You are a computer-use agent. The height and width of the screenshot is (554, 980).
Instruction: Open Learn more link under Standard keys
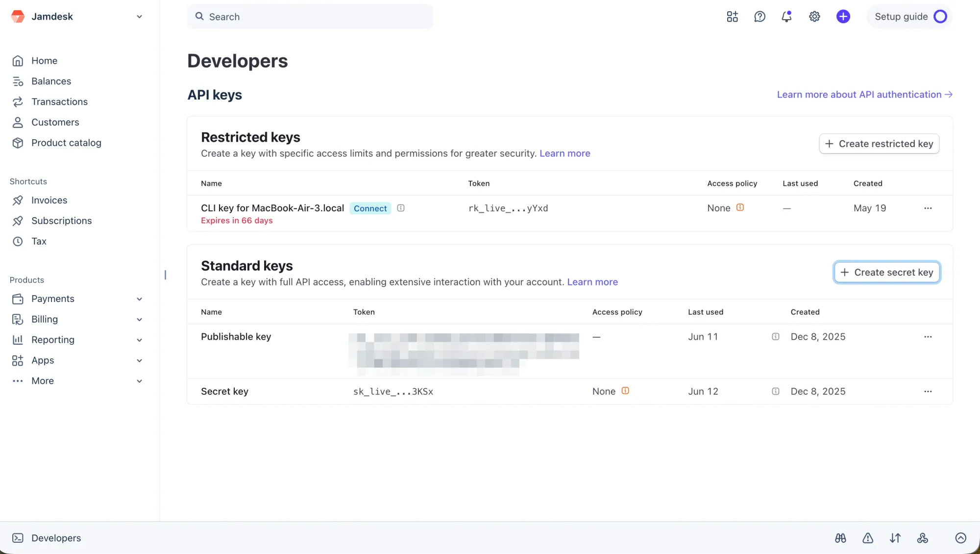tap(592, 282)
